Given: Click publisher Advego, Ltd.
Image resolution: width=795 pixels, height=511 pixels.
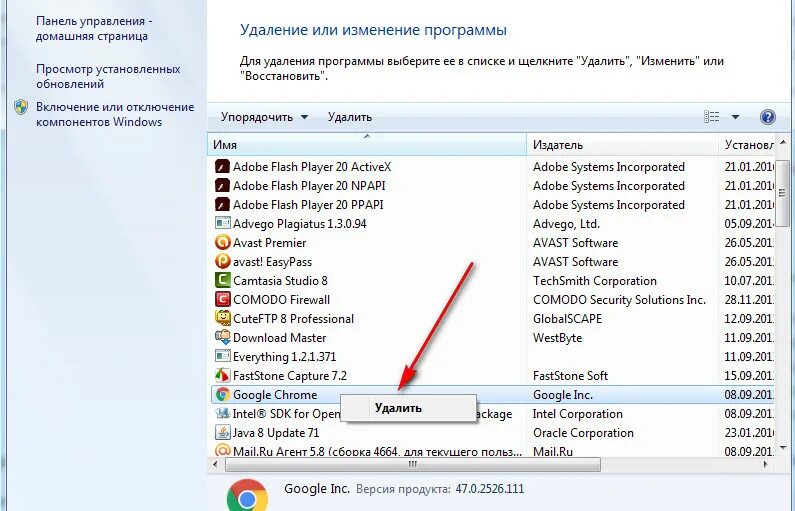Looking at the screenshot, I should [566, 224].
